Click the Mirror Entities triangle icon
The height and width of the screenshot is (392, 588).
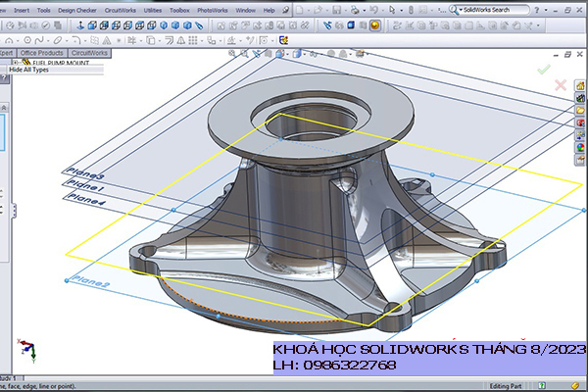(180, 40)
